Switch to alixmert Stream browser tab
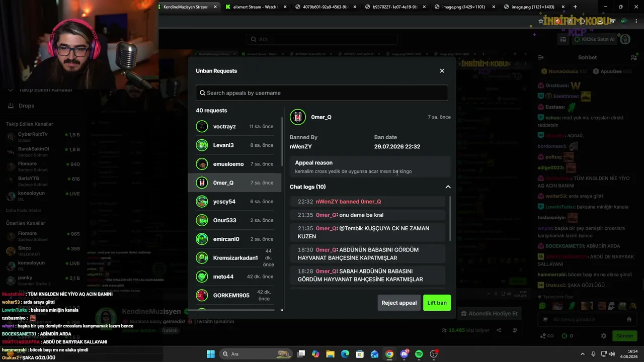The height and width of the screenshot is (362, 644). [256, 7]
